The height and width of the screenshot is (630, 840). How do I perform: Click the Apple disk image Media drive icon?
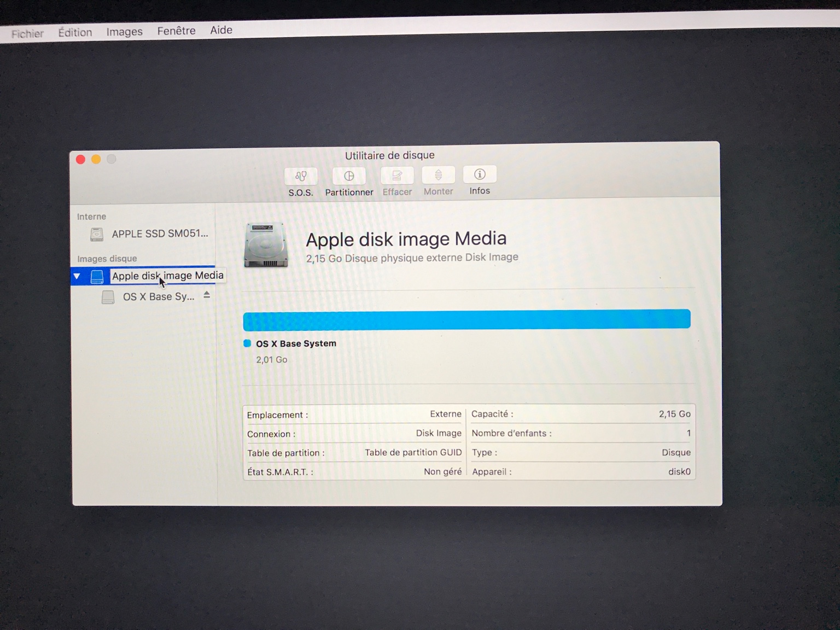point(97,277)
